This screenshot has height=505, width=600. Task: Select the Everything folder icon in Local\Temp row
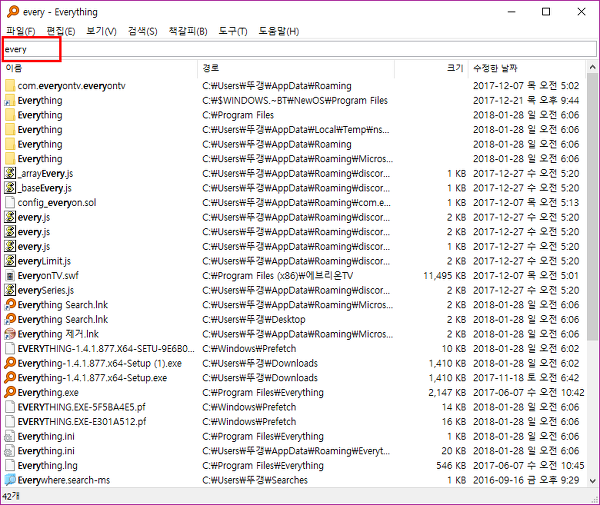(x=10, y=129)
